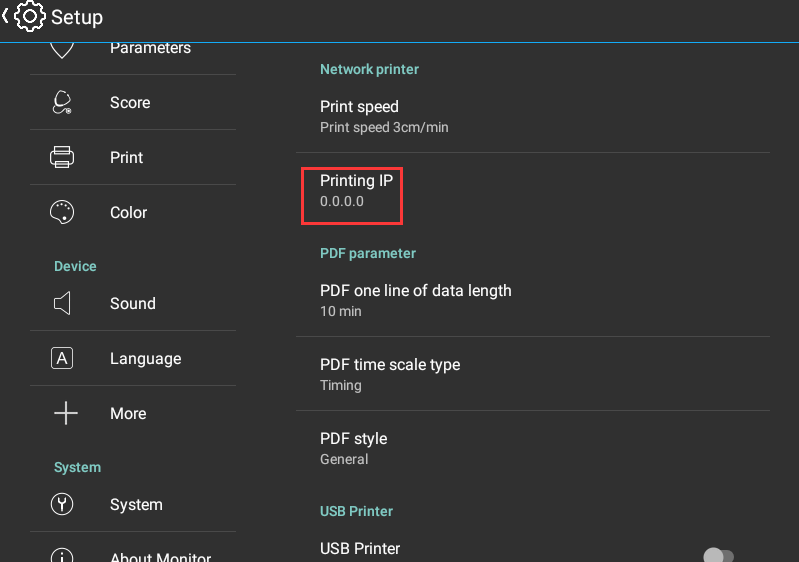Click the System wrench icon
This screenshot has width=799, height=562.
(x=62, y=504)
